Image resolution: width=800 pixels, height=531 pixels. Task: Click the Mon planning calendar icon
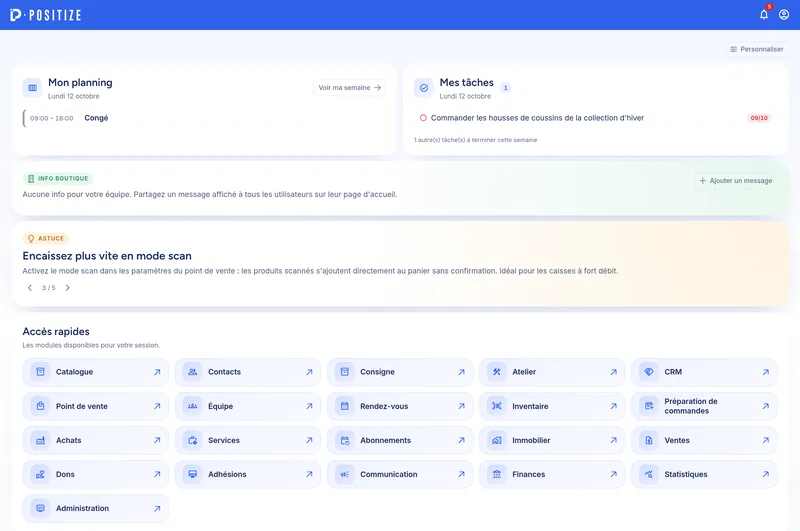click(x=32, y=88)
